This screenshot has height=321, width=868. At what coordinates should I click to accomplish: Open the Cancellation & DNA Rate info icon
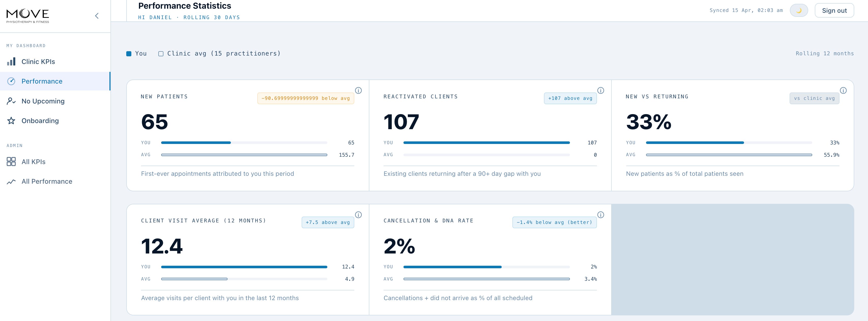coord(601,215)
